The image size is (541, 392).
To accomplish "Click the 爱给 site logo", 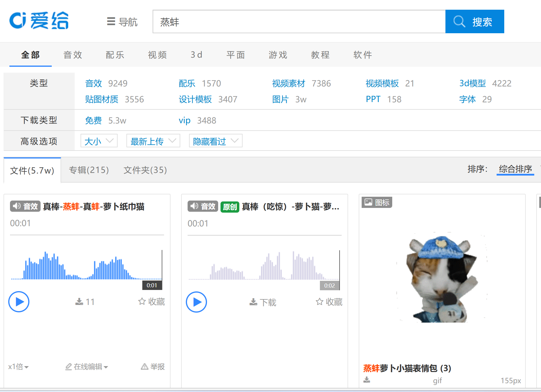I will (39, 21).
